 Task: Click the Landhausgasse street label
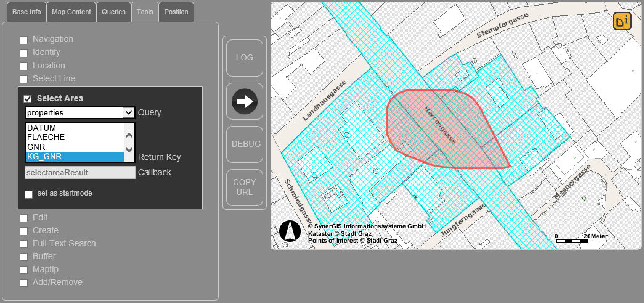(x=324, y=101)
